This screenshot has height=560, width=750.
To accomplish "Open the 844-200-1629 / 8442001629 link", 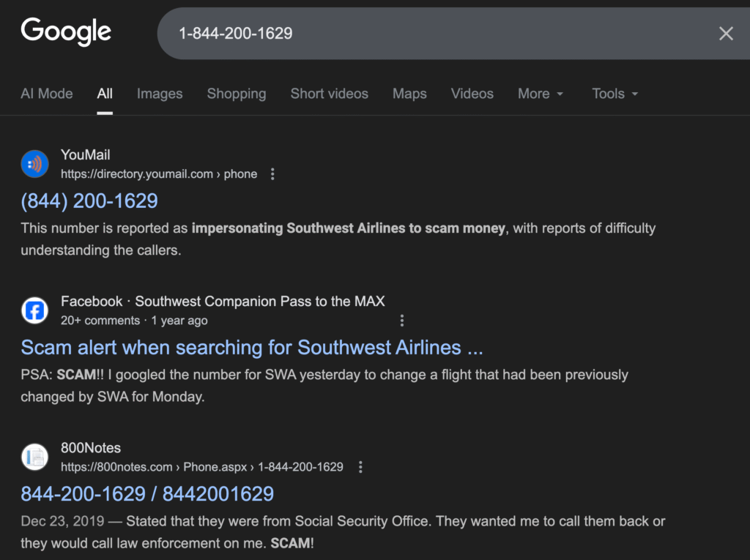I will 147,493.
